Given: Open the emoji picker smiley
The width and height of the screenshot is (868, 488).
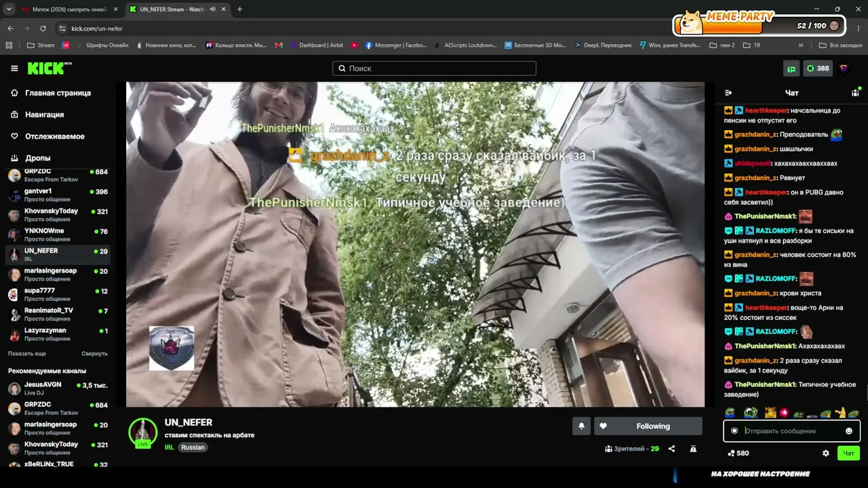Looking at the screenshot, I should 848,431.
